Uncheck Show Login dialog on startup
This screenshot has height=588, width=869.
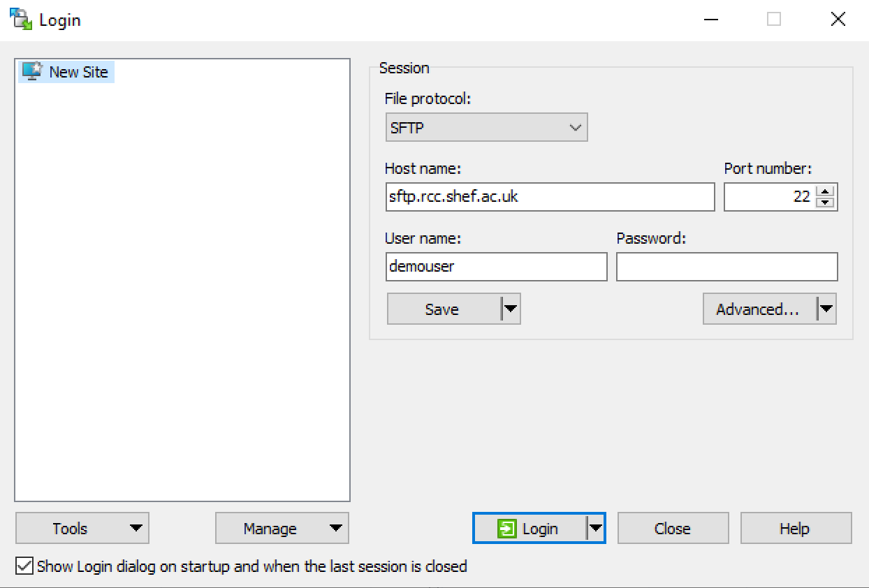24,566
